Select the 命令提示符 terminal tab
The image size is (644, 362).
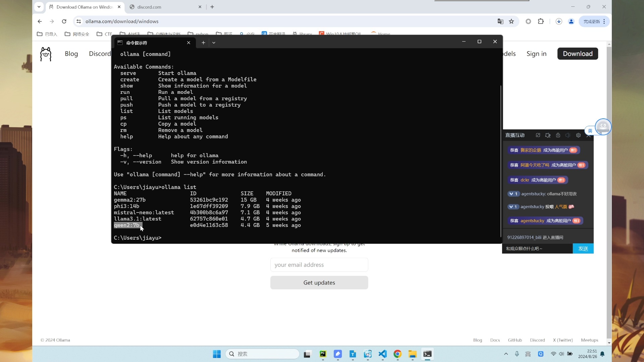(155, 43)
